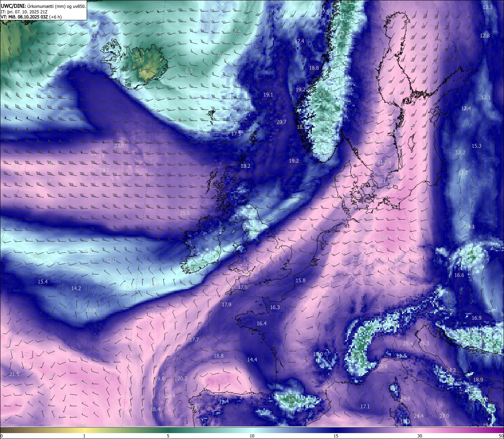
Task: Click the map value 21.9 over Sweden
Action: click(383, 162)
